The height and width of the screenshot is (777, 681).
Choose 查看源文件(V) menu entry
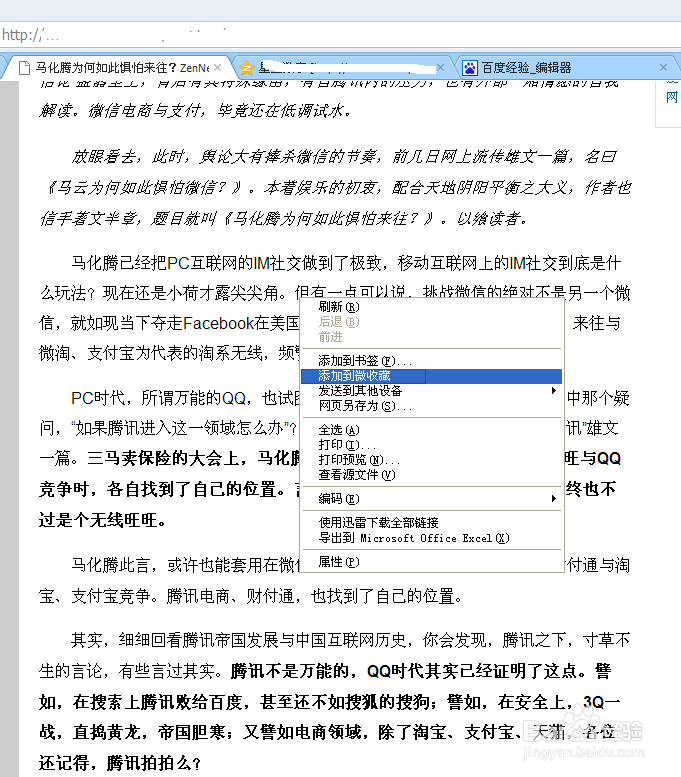431,475
